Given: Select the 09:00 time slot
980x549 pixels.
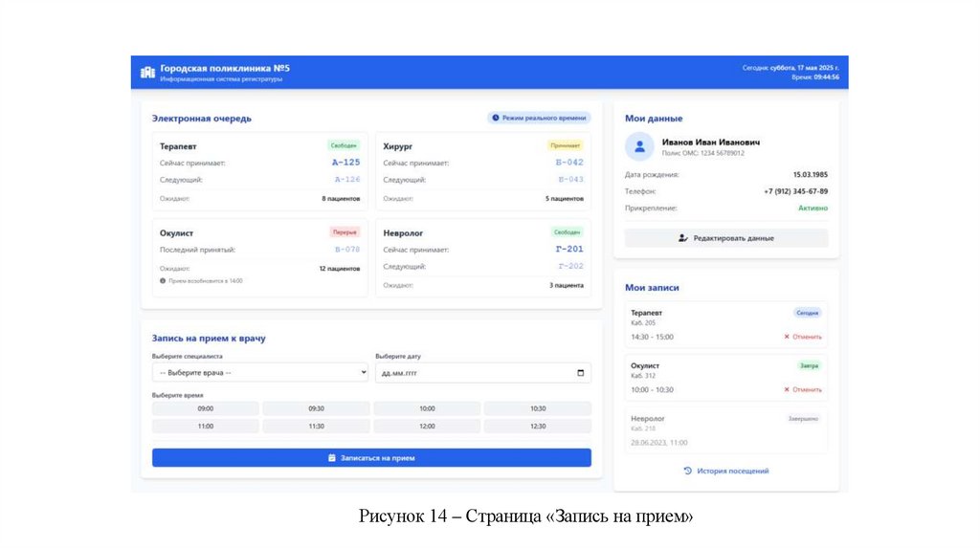Looking at the screenshot, I should click(x=206, y=408).
